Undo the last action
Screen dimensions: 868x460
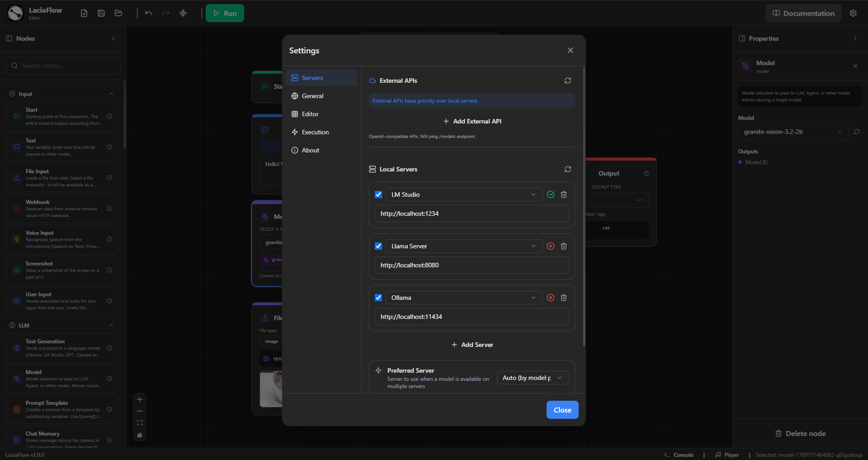pos(148,13)
